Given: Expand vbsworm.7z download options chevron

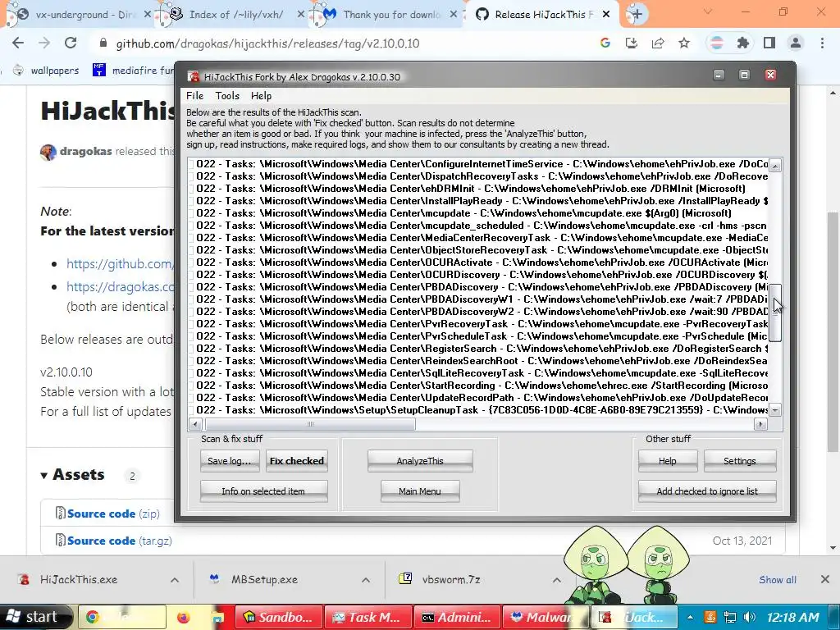Looking at the screenshot, I should click(x=557, y=580).
